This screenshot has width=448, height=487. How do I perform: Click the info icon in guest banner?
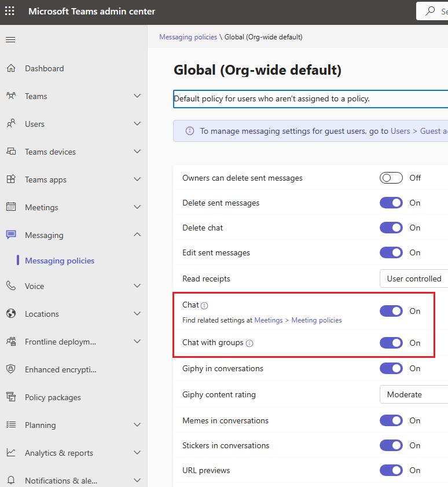(190, 131)
